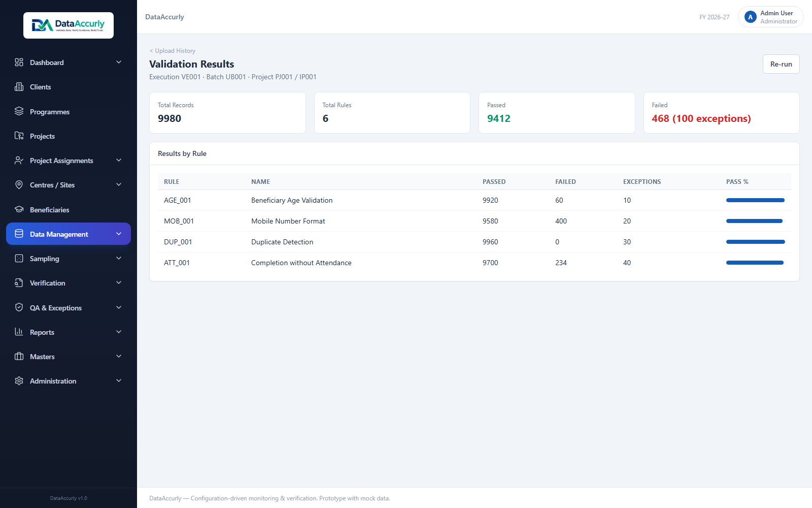Click the EXCEPTIONS column header

pyautogui.click(x=642, y=182)
